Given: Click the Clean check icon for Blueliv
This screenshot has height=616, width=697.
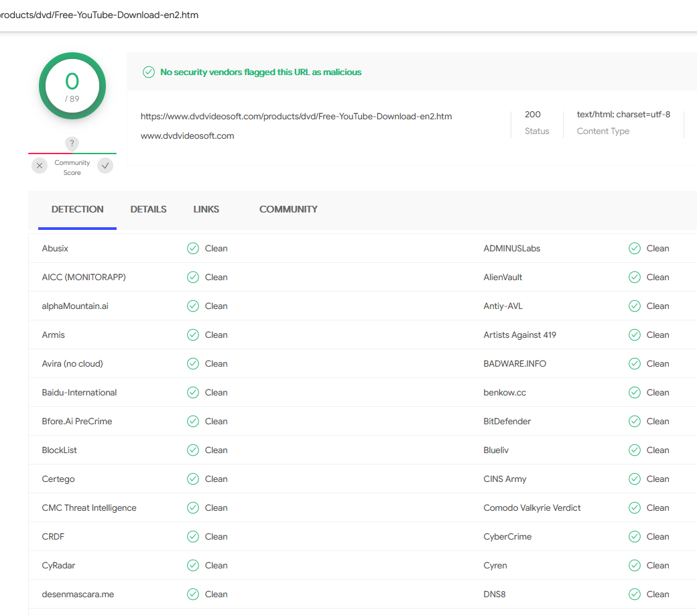Looking at the screenshot, I should 635,450.
